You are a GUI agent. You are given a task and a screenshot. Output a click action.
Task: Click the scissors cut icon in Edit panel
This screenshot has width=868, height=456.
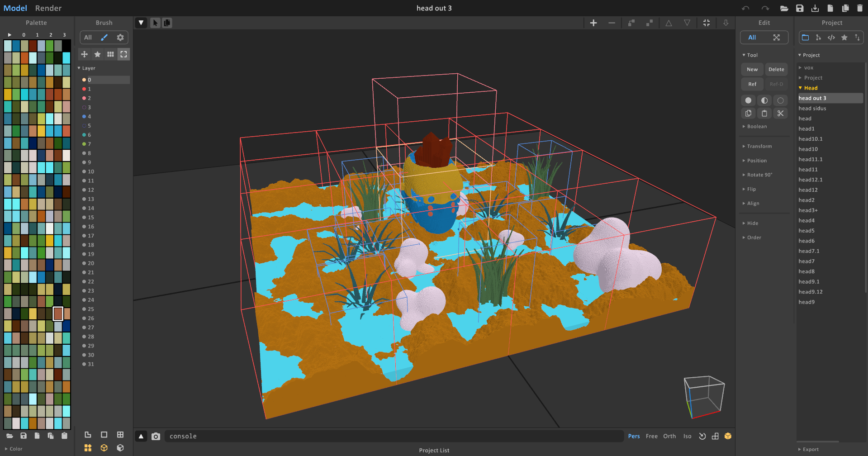coord(780,114)
